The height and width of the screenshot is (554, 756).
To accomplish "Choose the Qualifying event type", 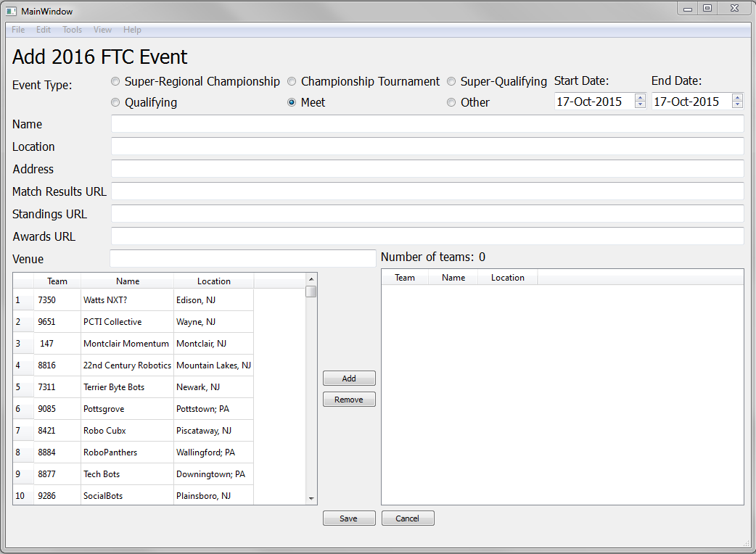I will (x=115, y=103).
